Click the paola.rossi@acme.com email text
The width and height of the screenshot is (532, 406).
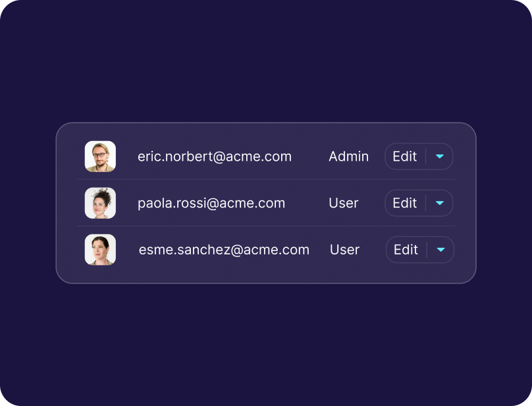tap(211, 203)
